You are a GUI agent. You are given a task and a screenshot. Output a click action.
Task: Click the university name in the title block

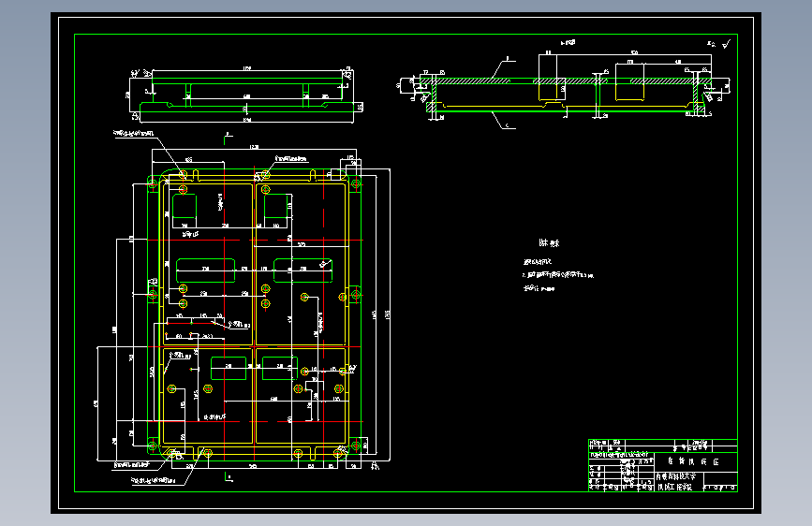pyautogui.click(x=676, y=476)
